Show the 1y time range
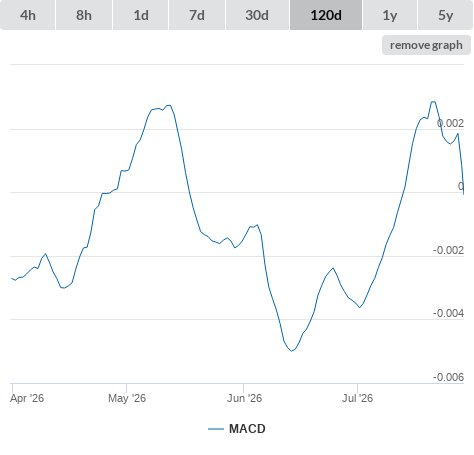 click(390, 15)
